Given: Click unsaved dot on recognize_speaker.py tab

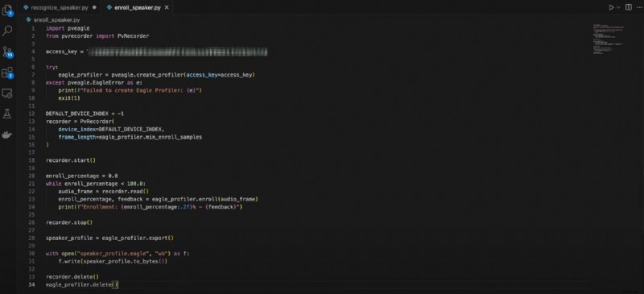Looking at the screenshot, I should (x=95, y=7).
